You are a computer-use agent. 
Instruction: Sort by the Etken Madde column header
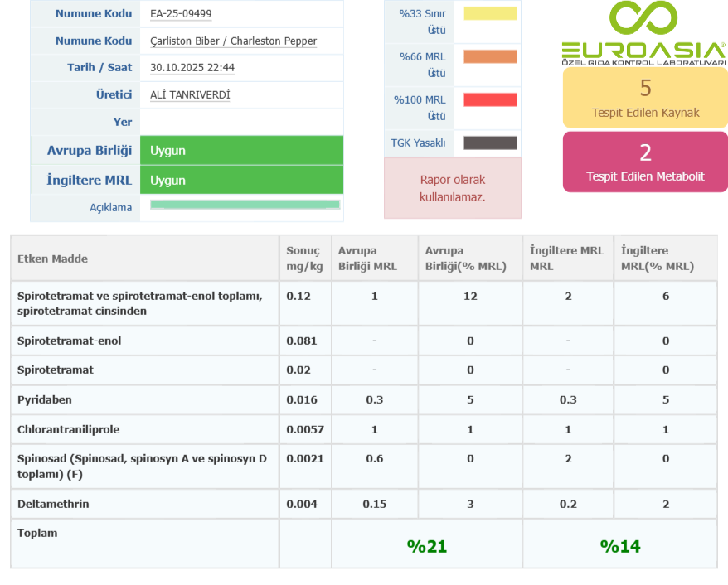pos(53,259)
